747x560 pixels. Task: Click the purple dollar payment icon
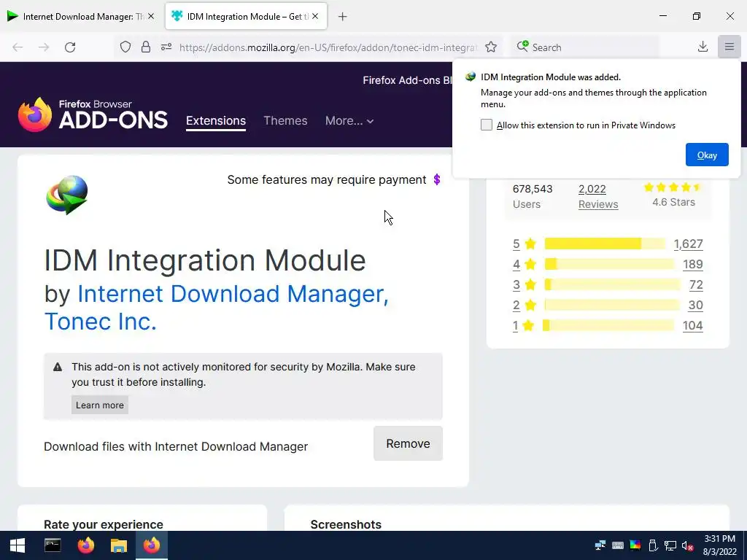[x=437, y=179]
